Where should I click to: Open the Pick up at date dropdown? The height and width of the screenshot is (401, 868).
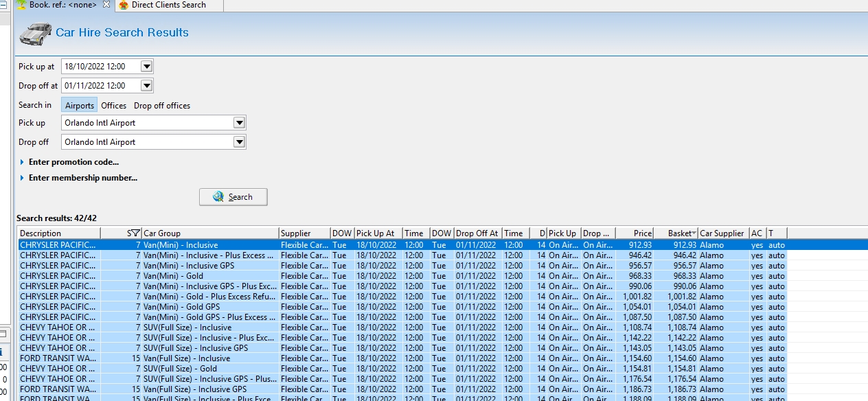coord(146,67)
